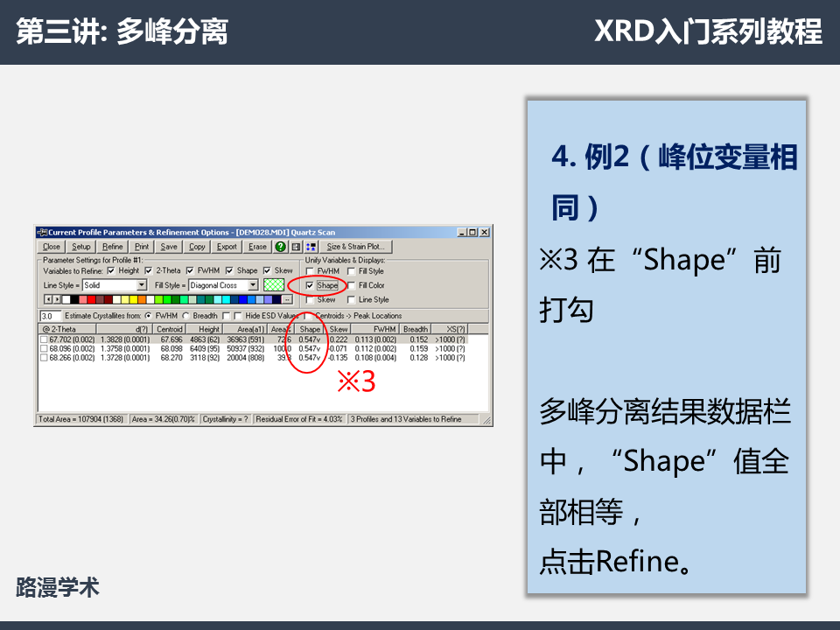Click the green diagonal cross fill preview
This screenshot has width=840, height=630.
point(274,285)
